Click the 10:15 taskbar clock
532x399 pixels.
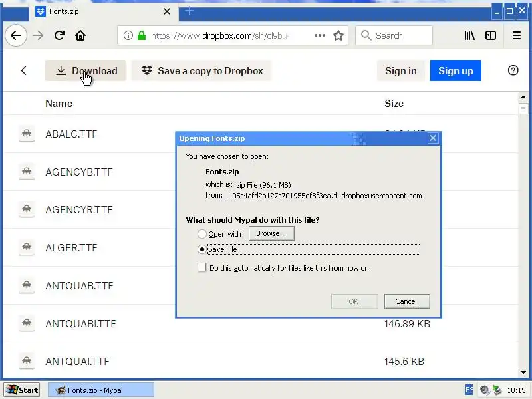516,390
